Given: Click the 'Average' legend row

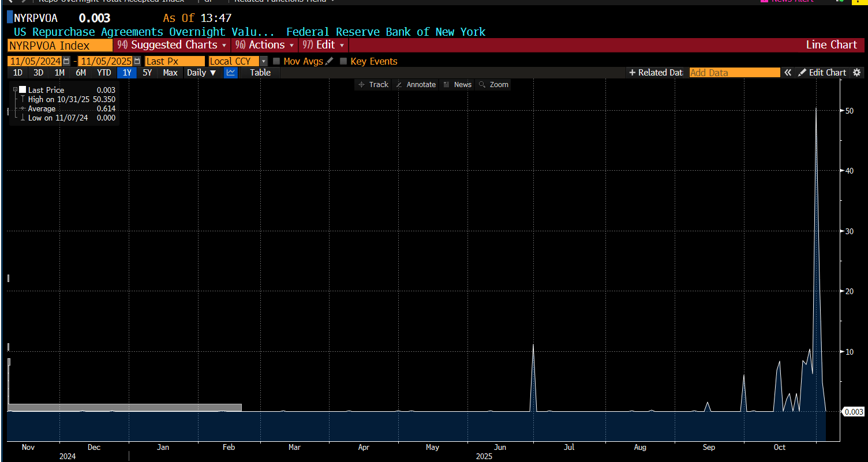Looking at the screenshot, I should 68,108.
